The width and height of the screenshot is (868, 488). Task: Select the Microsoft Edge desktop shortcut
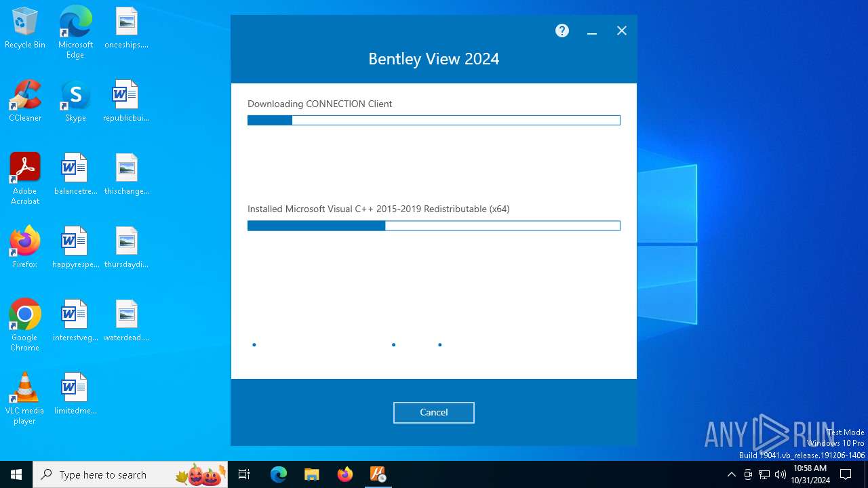click(75, 33)
